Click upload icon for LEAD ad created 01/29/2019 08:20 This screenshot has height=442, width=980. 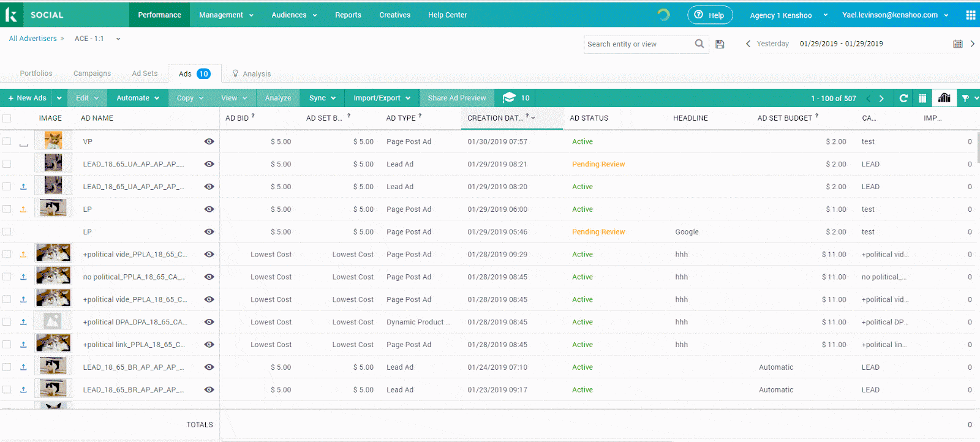23,187
